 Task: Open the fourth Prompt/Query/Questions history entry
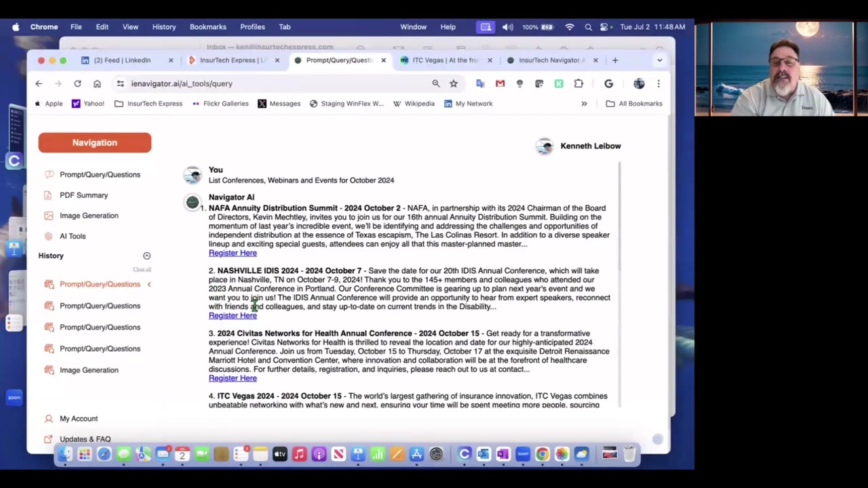[100, 348]
